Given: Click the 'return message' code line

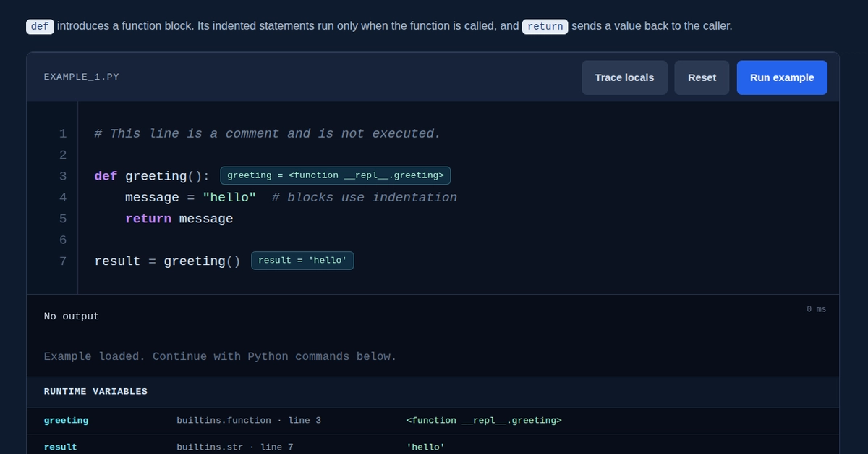Looking at the screenshot, I should tap(179, 219).
